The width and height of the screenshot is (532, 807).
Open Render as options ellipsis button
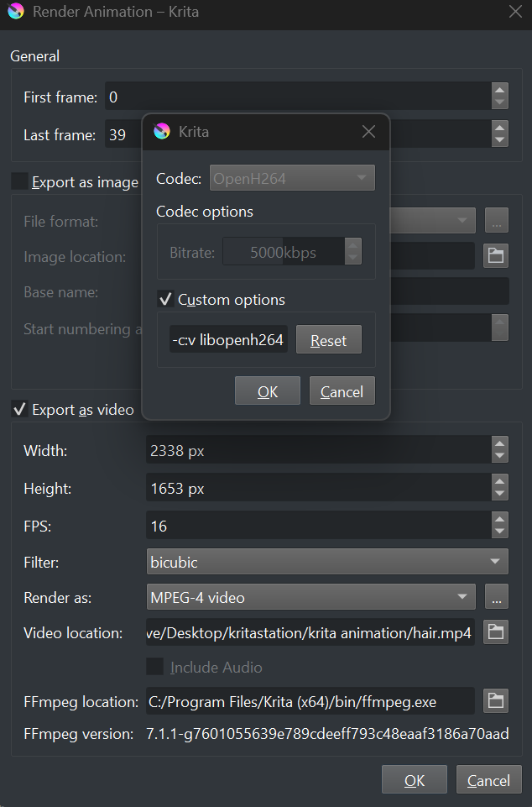(496, 597)
